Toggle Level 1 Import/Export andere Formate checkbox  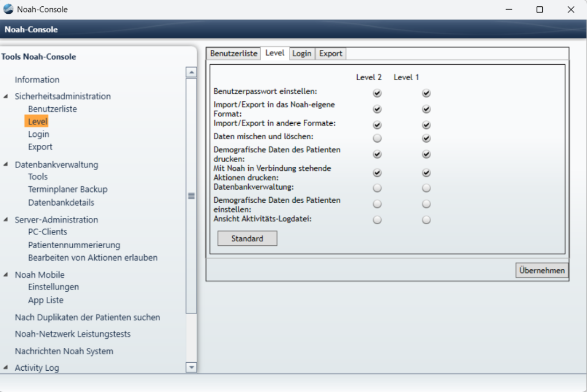click(426, 125)
